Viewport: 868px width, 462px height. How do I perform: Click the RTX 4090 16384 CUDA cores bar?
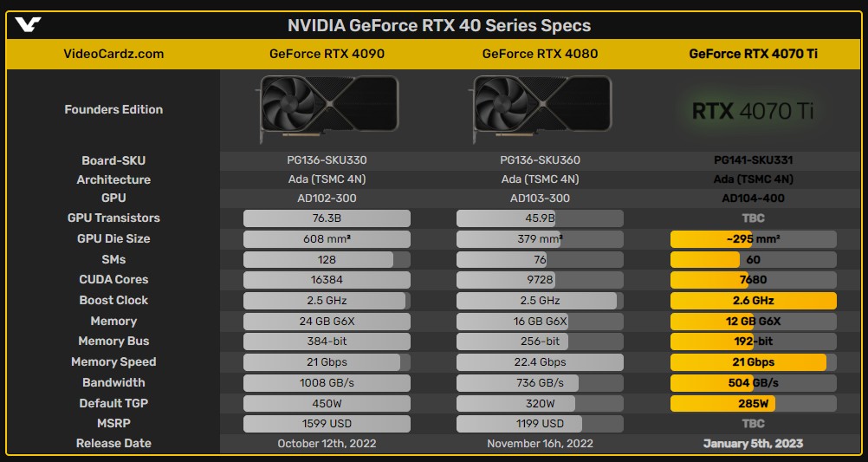click(327, 280)
